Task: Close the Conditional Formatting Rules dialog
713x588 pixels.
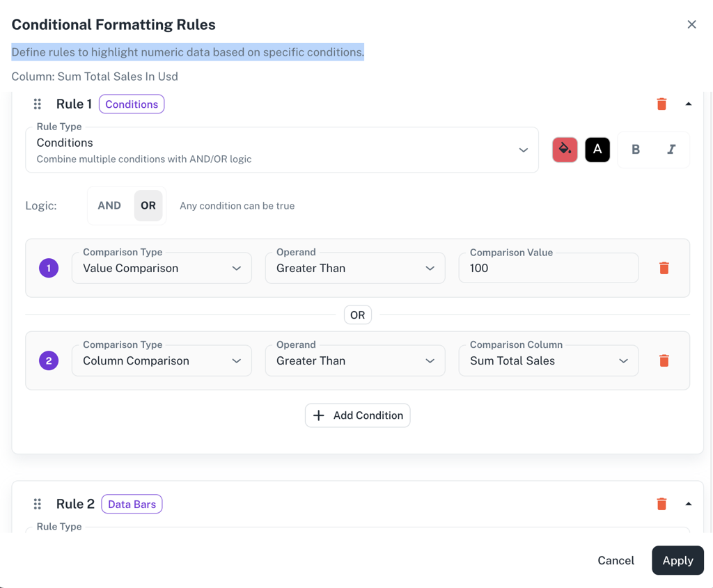Action: point(691,24)
